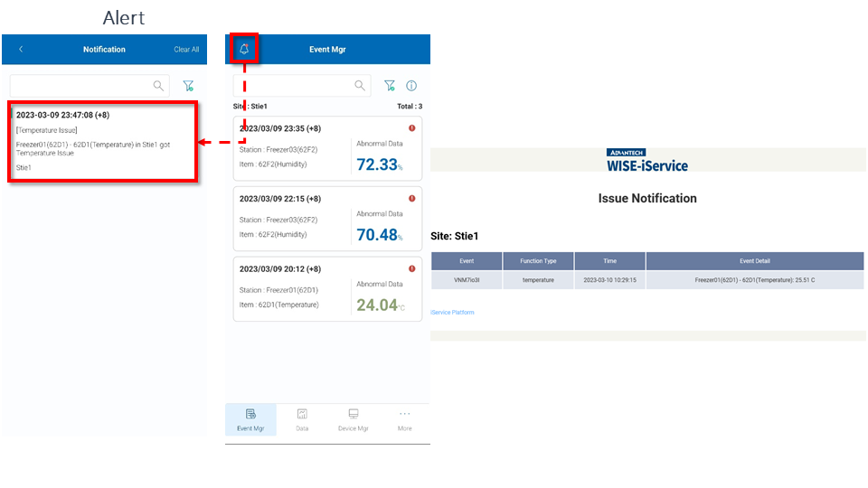Viewport: 868px width, 488px height.
Task: Open the info icon in Event Mgr
Action: (411, 86)
